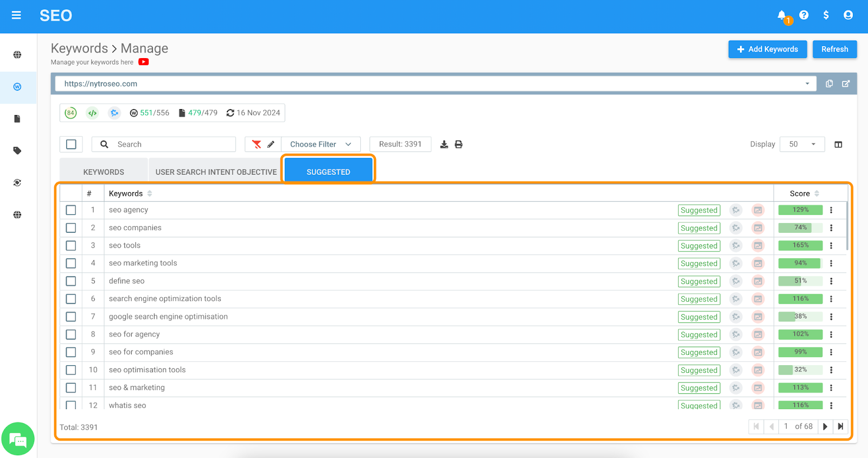This screenshot has height=458, width=868.
Task: Click the 551/556 keywords count
Action: tap(149, 113)
